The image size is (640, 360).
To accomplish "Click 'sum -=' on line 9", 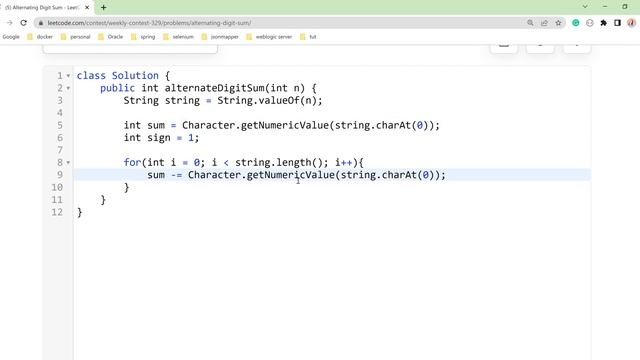I will tap(164, 175).
